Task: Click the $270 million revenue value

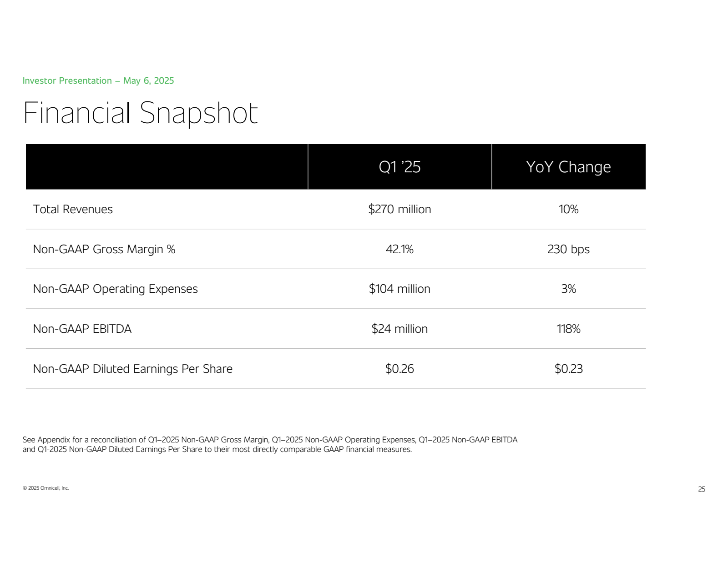Action: pos(399,209)
